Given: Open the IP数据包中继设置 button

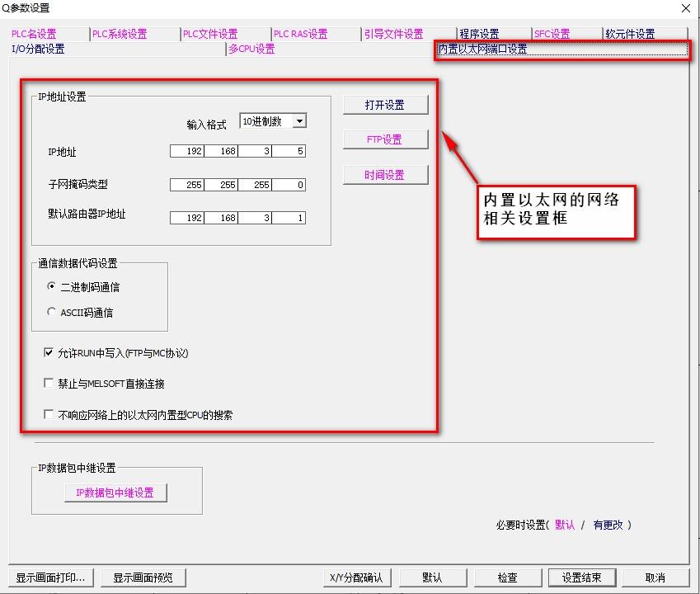Looking at the screenshot, I should tap(115, 493).
